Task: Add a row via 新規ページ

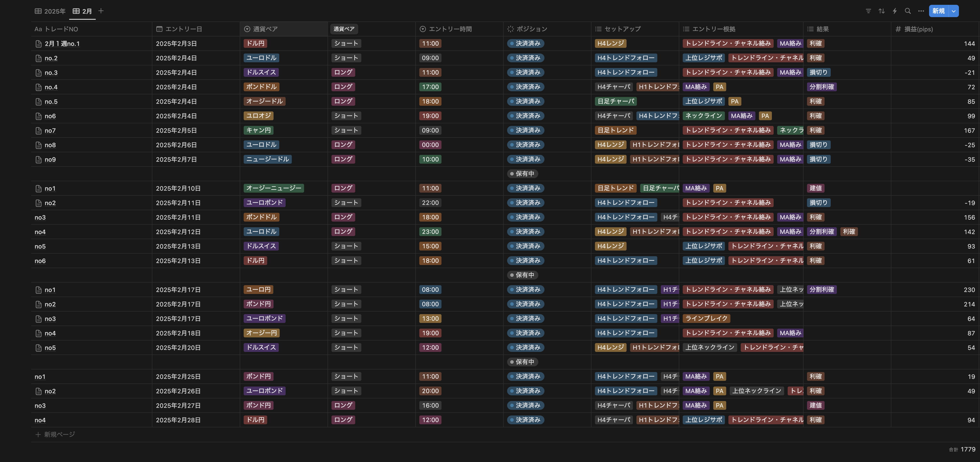Action: [55, 434]
